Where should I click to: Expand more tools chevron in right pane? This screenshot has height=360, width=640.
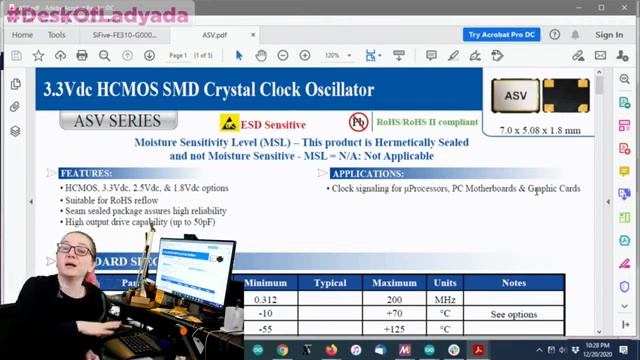624,306
